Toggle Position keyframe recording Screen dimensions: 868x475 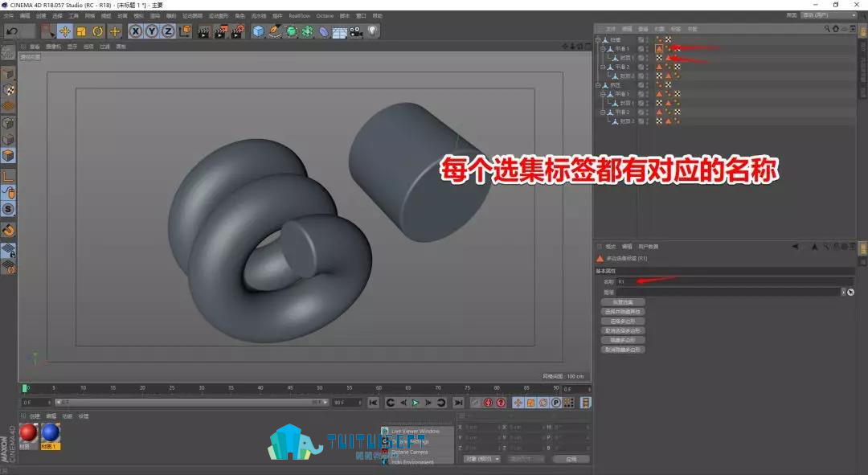(518, 403)
